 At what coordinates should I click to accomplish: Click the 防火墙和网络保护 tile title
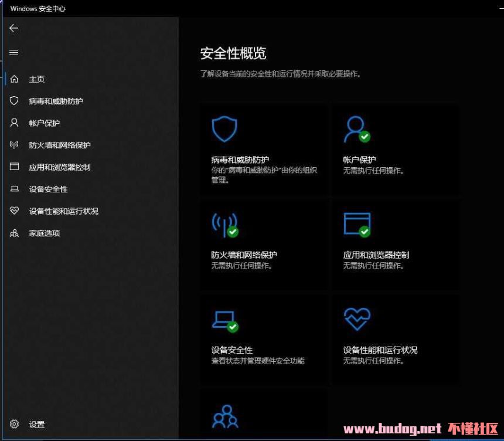(x=244, y=255)
